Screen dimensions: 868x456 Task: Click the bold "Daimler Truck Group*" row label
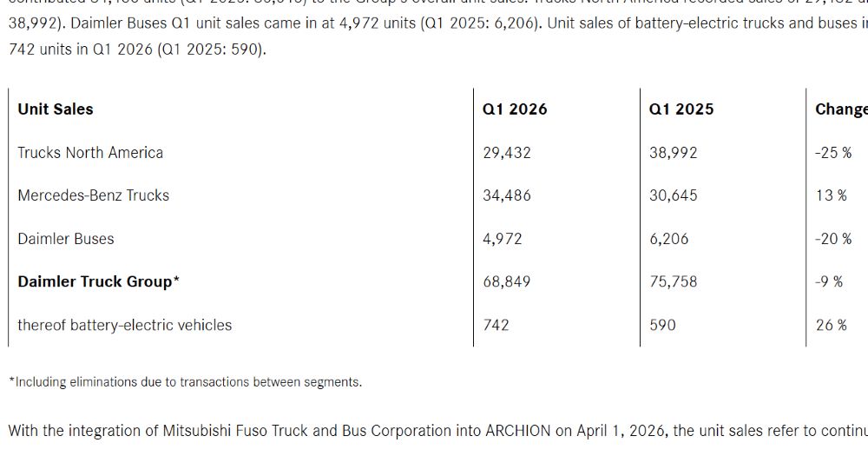[x=99, y=281]
